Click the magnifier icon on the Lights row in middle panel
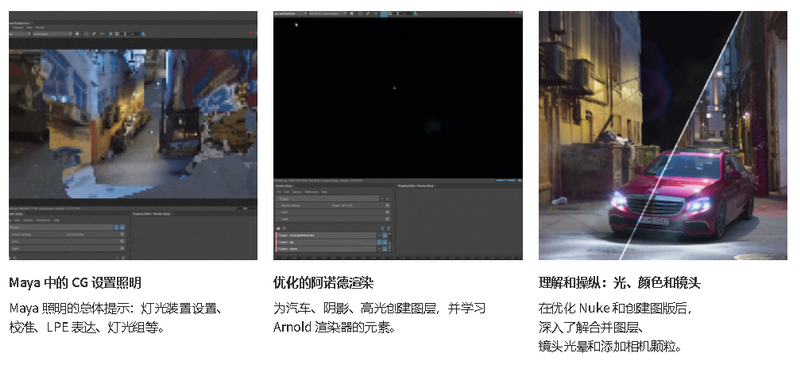The image size is (800, 365). click(387, 219)
